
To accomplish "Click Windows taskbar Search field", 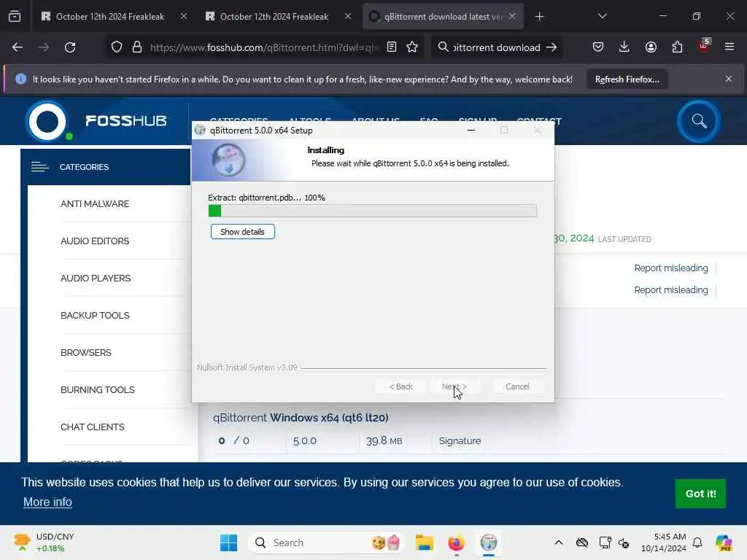I will click(326, 542).
